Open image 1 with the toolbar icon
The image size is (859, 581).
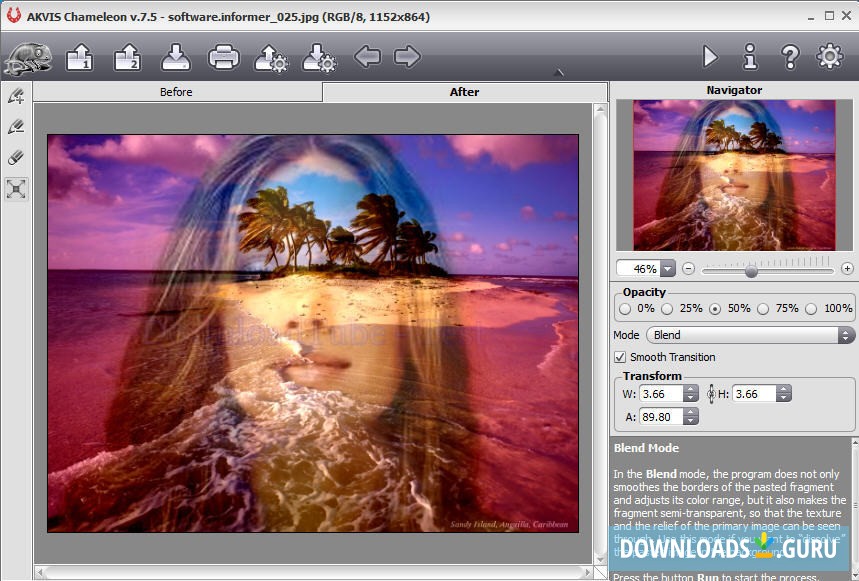[x=80, y=57]
